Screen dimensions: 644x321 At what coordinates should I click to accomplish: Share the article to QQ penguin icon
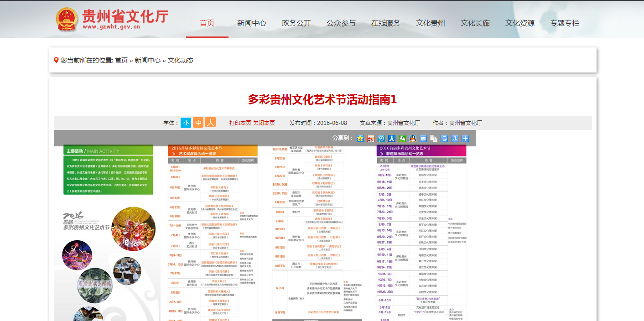413,139
